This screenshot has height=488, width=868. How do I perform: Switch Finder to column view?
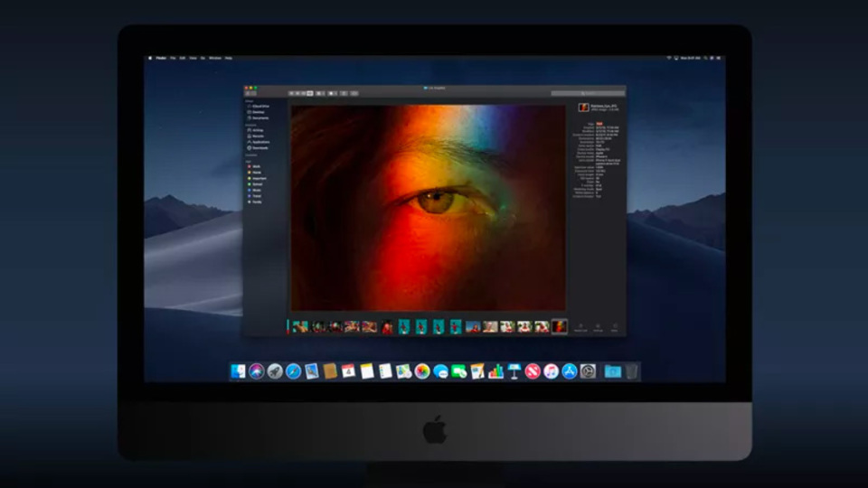pos(304,93)
